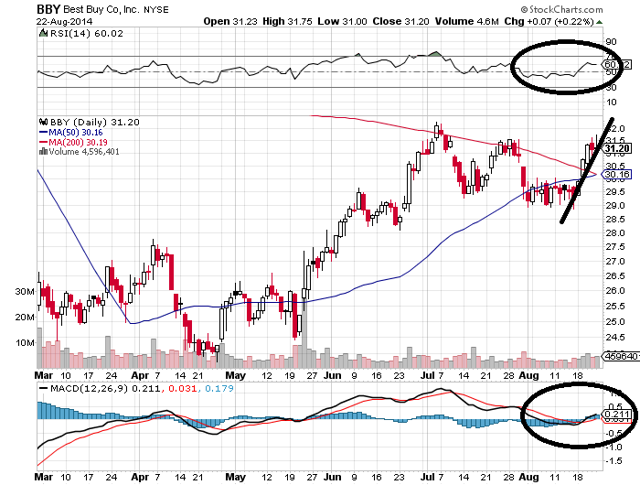Click Mar on the bottom MACD date axis
Image resolution: width=640 pixels, height=485 pixels.
click(x=44, y=476)
